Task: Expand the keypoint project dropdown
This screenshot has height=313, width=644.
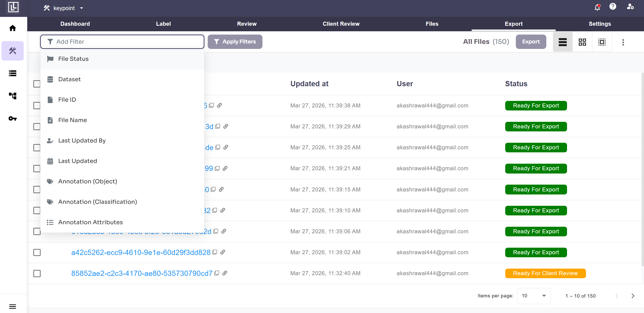Action: (x=82, y=8)
